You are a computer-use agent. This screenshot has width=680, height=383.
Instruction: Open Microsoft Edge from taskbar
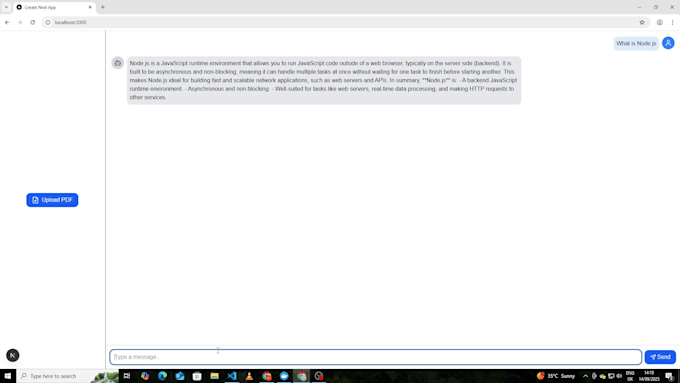pyautogui.click(x=162, y=376)
